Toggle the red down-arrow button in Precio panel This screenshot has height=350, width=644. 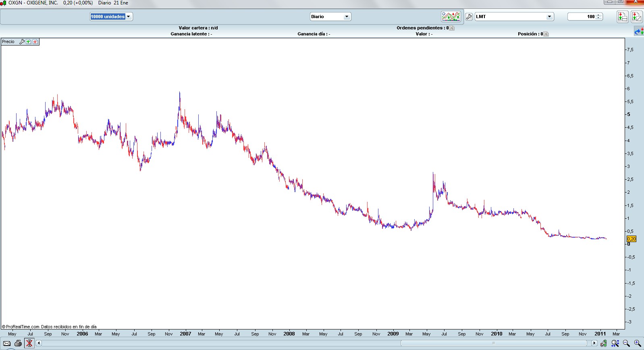point(35,41)
